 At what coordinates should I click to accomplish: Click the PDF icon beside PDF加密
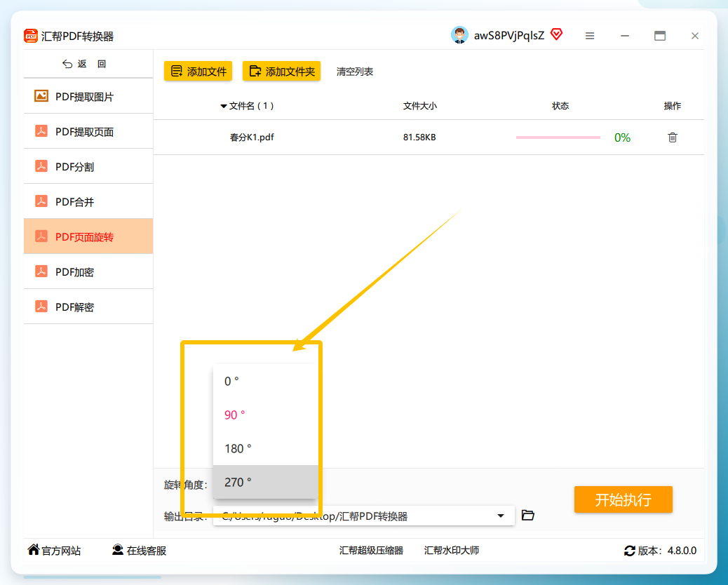(41, 271)
